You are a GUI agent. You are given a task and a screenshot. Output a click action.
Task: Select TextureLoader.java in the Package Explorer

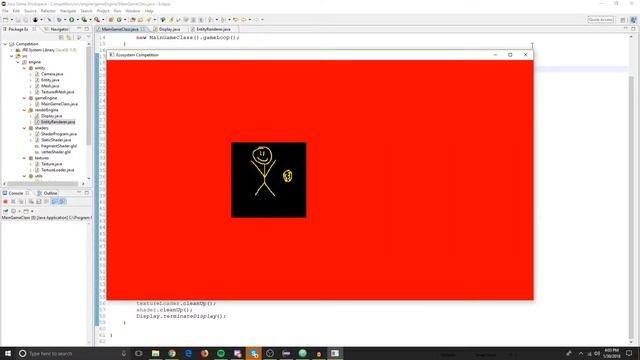pyautogui.click(x=58, y=170)
